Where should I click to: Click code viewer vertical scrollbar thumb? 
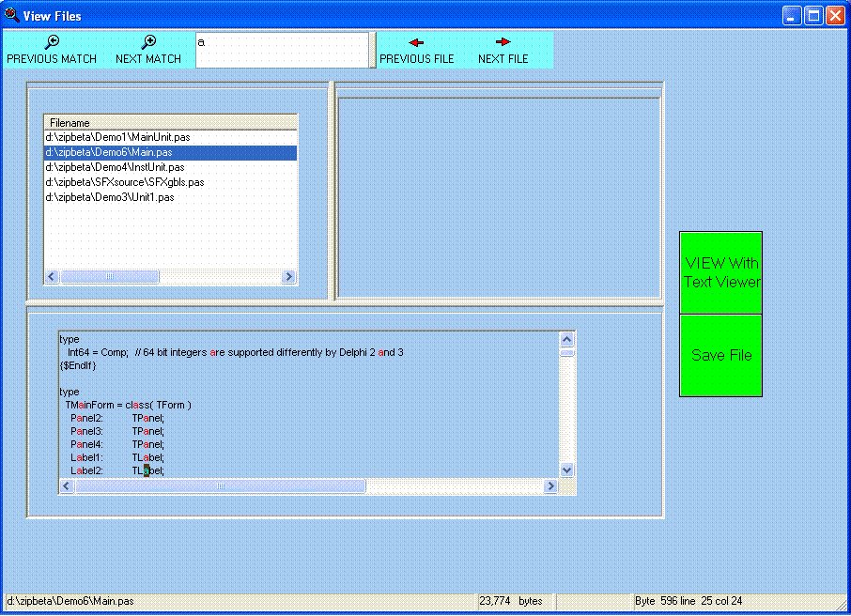pyautogui.click(x=566, y=353)
